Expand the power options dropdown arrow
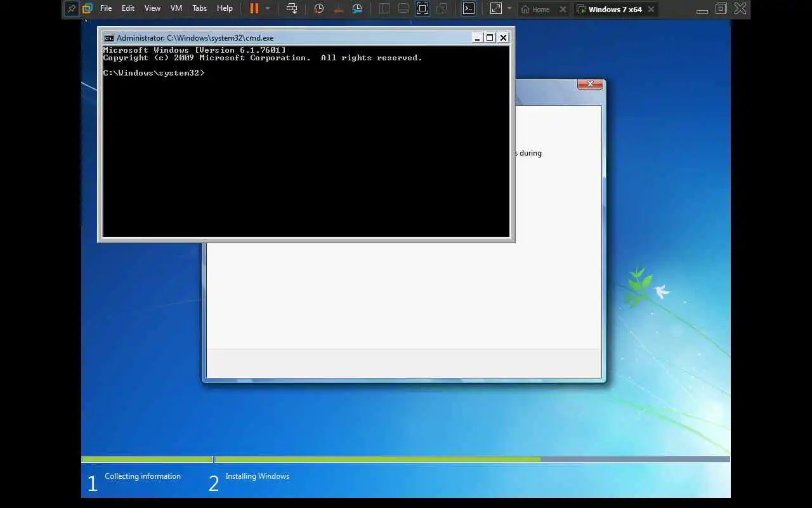This screenshot has width=812, height=508. [x=268, y=9]
